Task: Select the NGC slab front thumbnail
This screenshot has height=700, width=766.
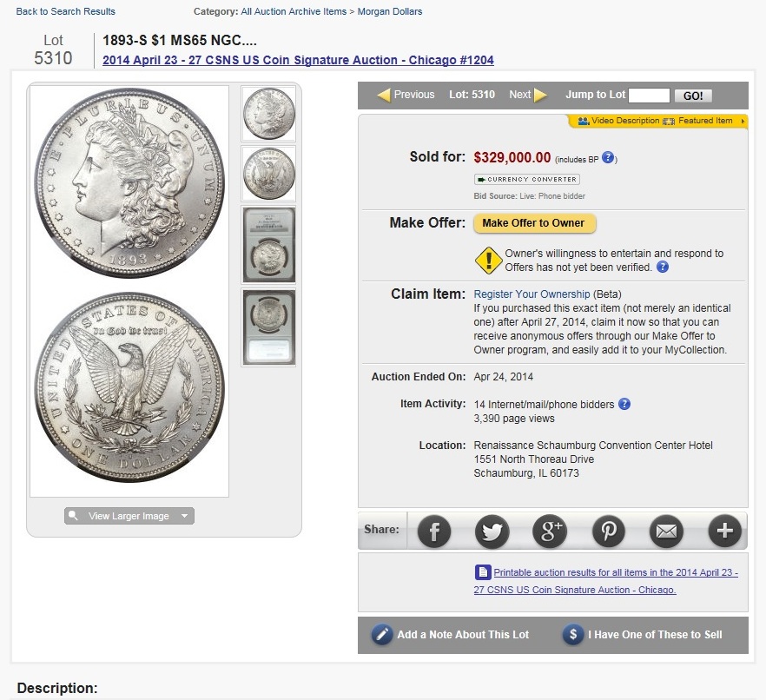Action: (268, 244)
